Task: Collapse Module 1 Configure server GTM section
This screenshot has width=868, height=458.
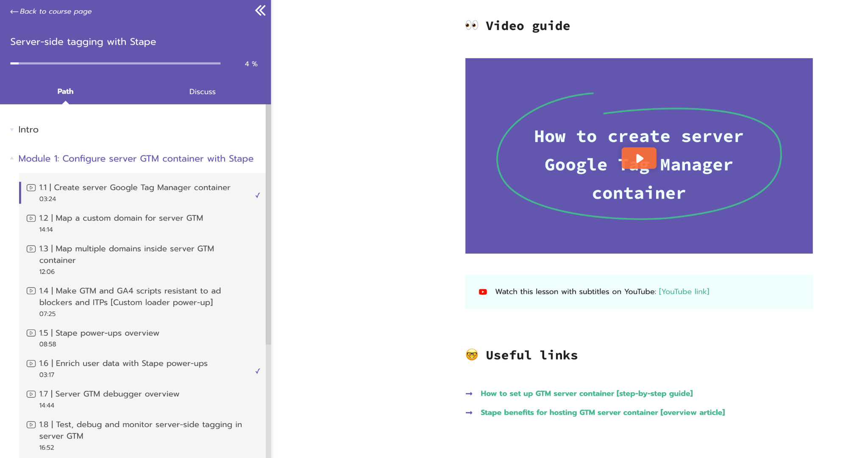Action: pos(136,159)
